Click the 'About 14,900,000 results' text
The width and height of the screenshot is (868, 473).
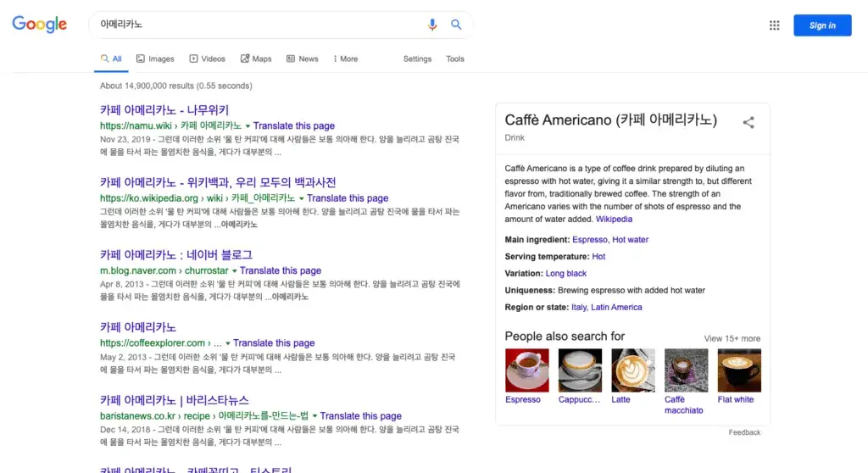point(176,86)
